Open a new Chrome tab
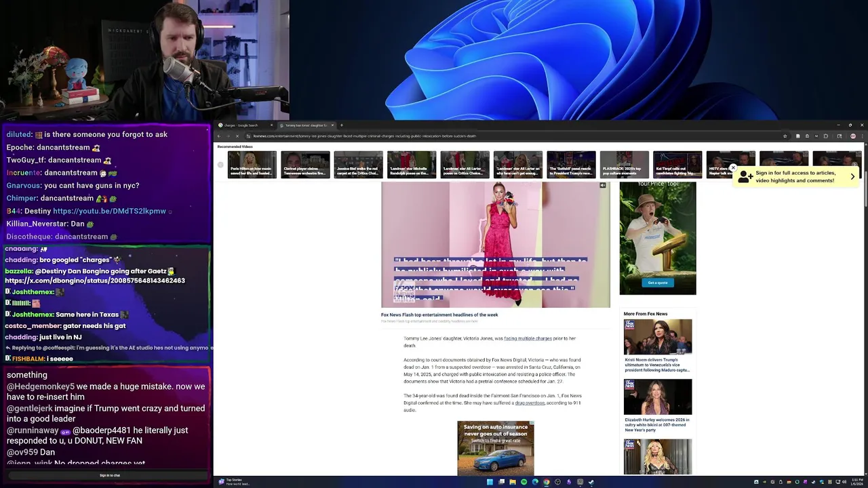Viewport: 868px width, 488px height. pyautogui.click(x=341, y=125)
